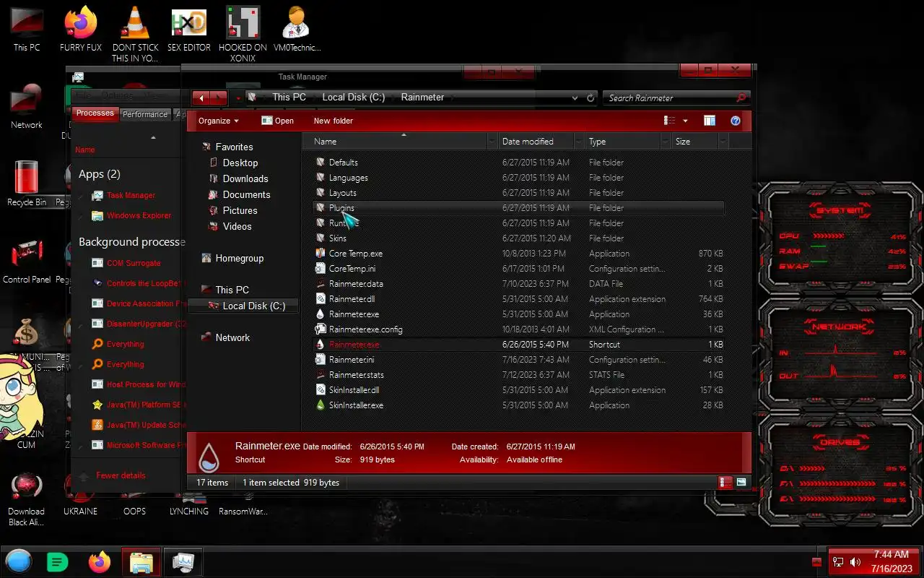This screenshot has width=924, height=578.
Task: Switch to large icons view in status bar
Action: pyautogui.click(x=741, y=482)
